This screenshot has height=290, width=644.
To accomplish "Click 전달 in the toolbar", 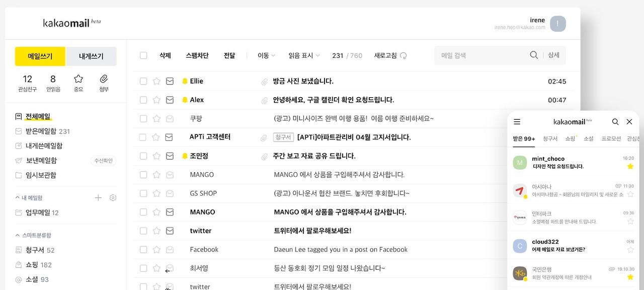I will 229,55.
